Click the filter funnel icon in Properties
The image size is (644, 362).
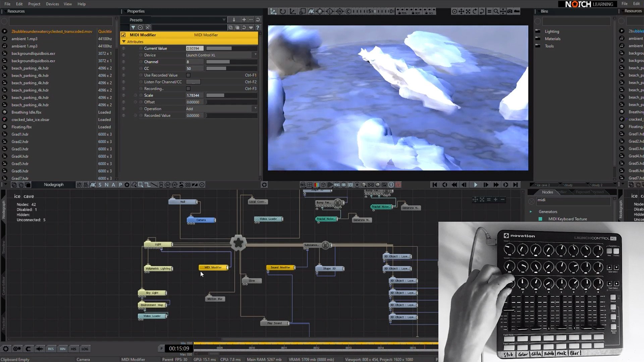coord(133,27)
